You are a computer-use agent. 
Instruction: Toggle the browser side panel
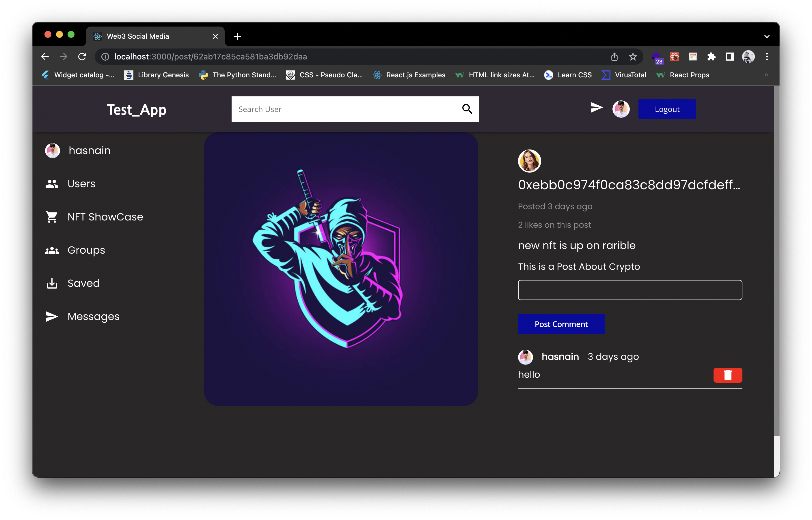[729, 57]
